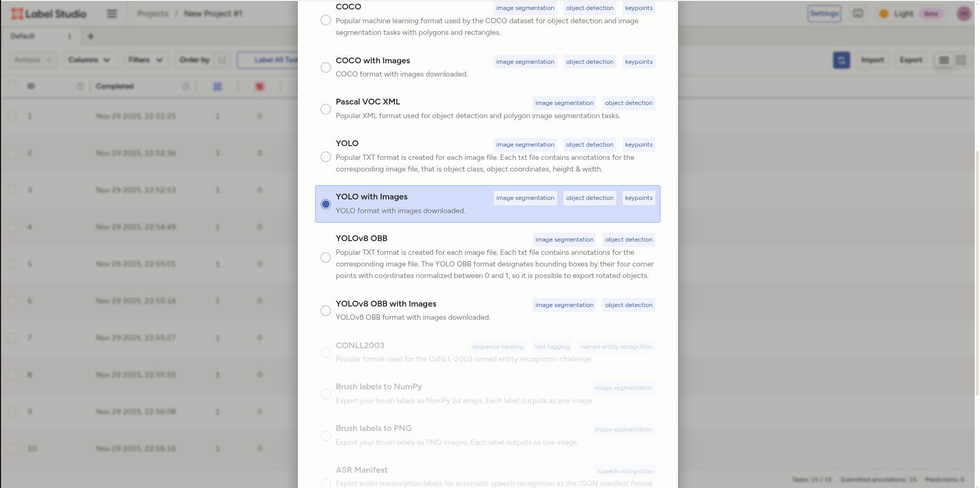Add a new tab with plus icon
This screenshot has width=980, height=488.
[91, 36]
